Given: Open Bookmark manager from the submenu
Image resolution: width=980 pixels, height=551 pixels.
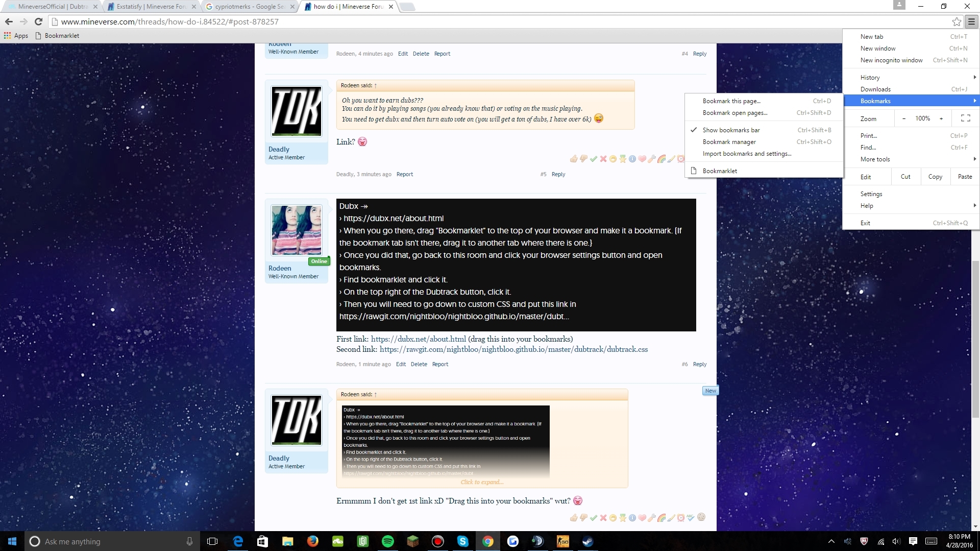Looking at the screenshot, I should [764, 142].
